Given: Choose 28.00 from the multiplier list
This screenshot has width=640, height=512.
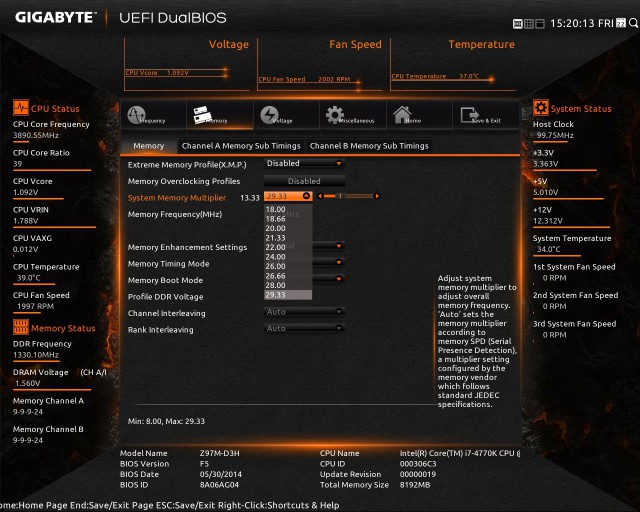Looking at the screenshot, I should pyautogui.click(x=288, y=285).
